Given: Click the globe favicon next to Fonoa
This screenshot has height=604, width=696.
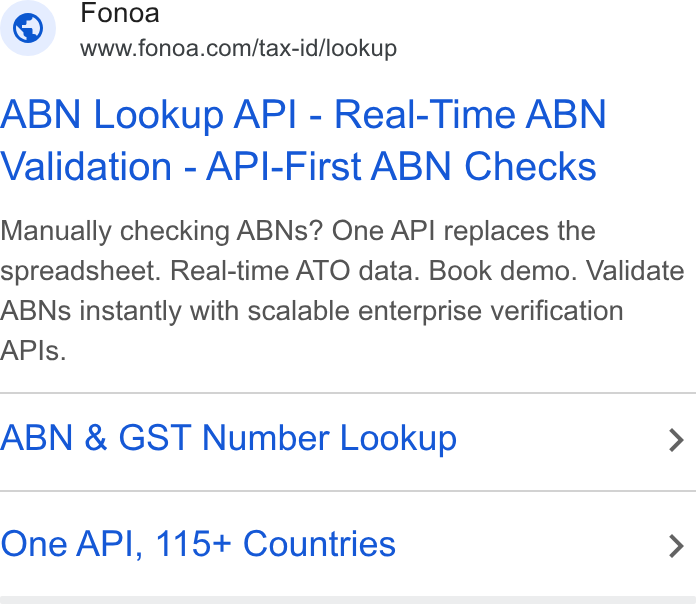Looking at the screenshot, I should pos(28,28).
